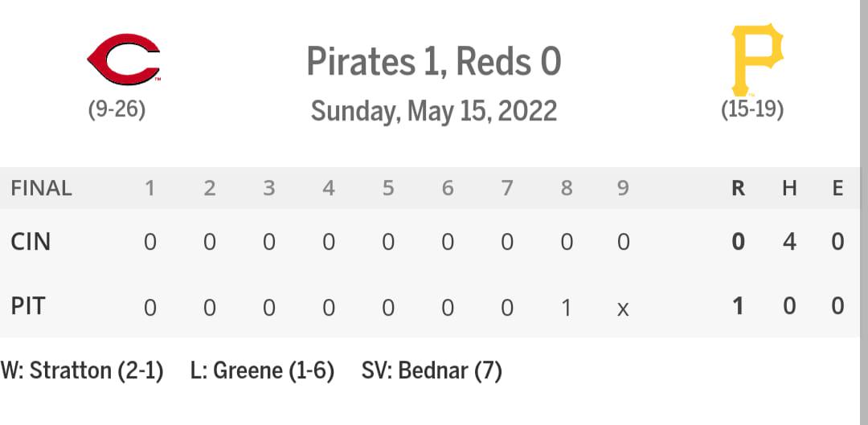Click the Reds hits total of 4
The image size is (868, 425).
[x=789, y=242]
